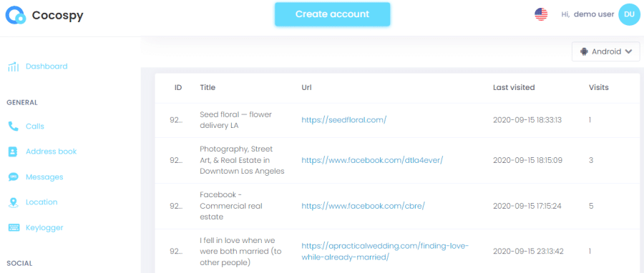Click the DU user avatar
The height and width of the screenshot is (273, 644).
[629, 14]
